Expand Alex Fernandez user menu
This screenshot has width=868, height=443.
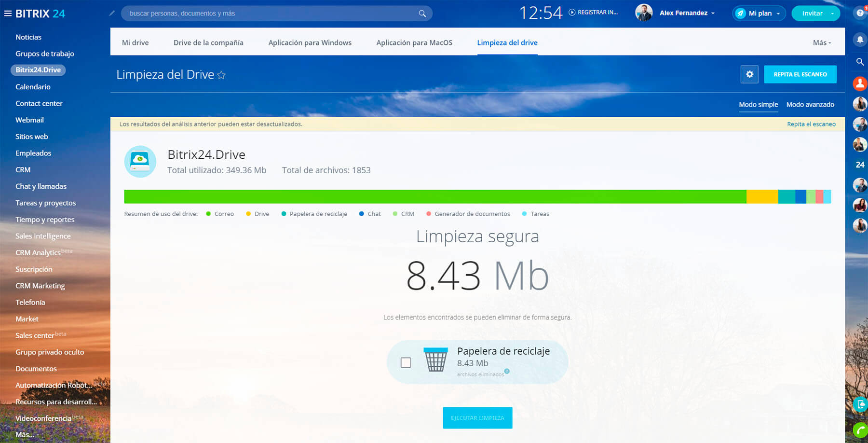coord(687,13)
